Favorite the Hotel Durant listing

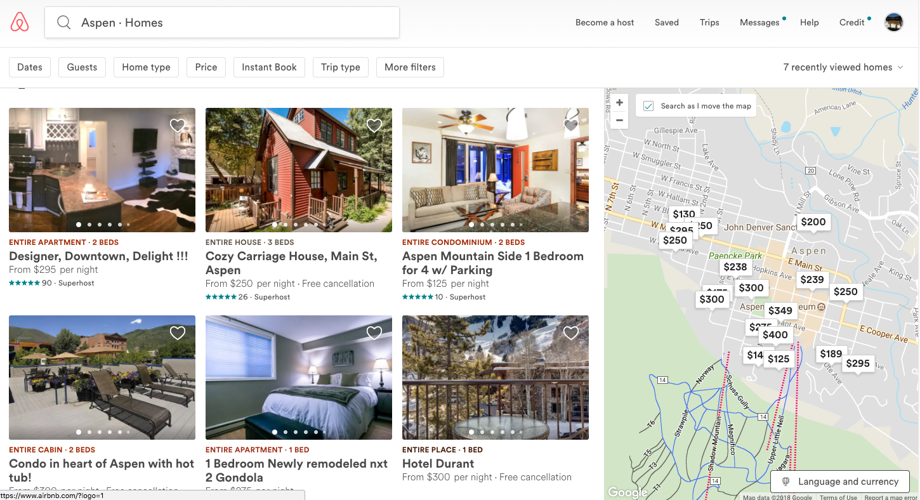[x=571, y=333]
